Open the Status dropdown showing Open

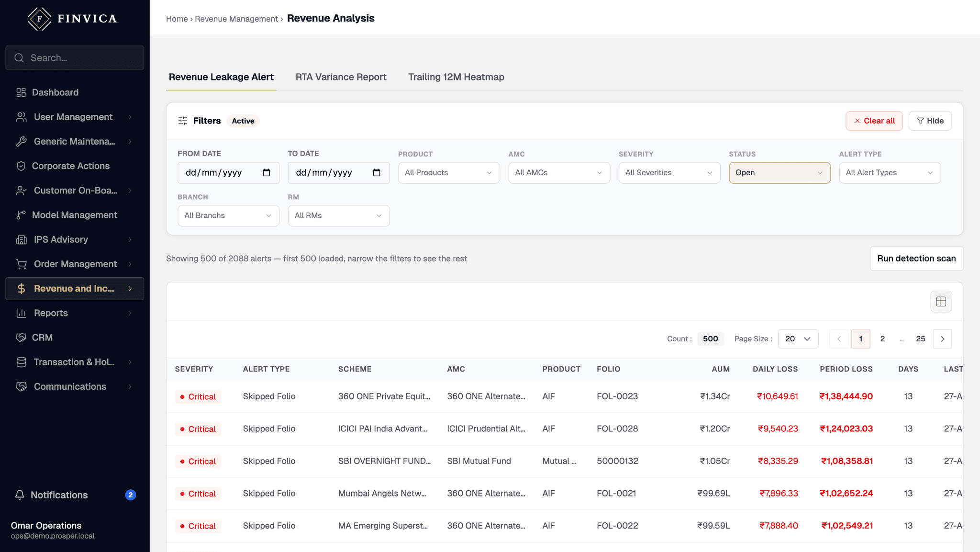[x=780, y=173]
